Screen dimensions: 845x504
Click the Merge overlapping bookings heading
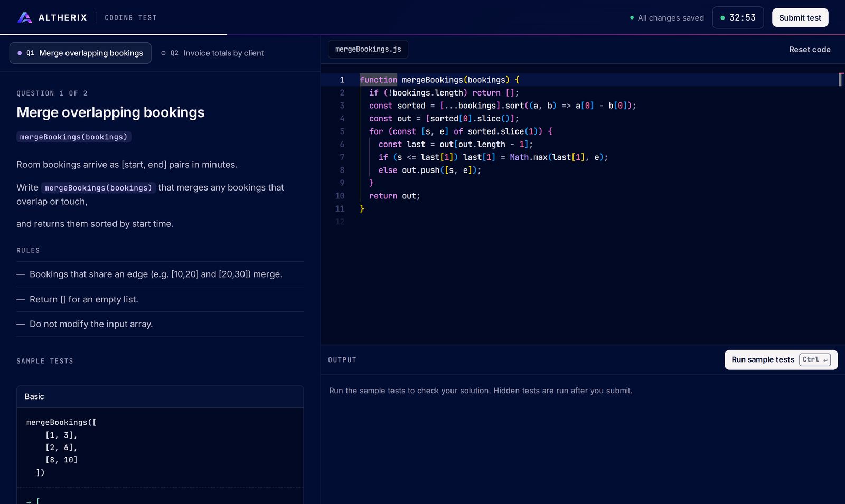point(110,112)
